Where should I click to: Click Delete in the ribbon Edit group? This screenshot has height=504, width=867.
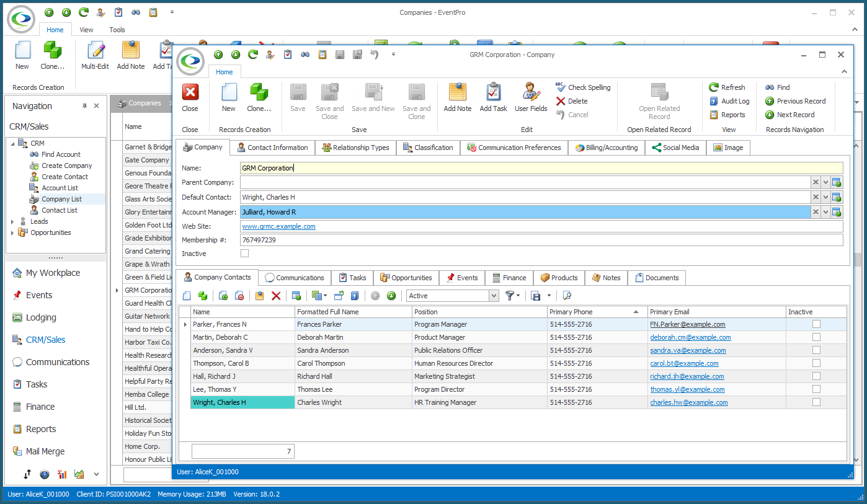(x=572, y=101)
